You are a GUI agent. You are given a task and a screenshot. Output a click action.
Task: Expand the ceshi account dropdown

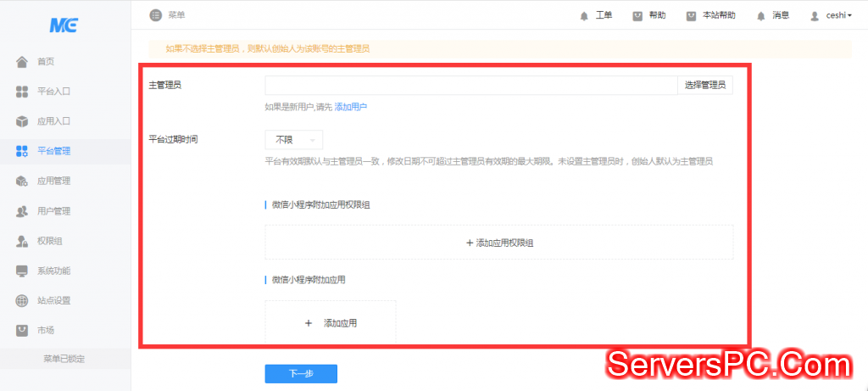838,16
